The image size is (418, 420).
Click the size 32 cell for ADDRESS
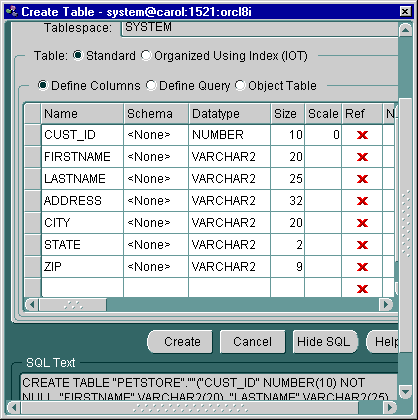[288, 201]
